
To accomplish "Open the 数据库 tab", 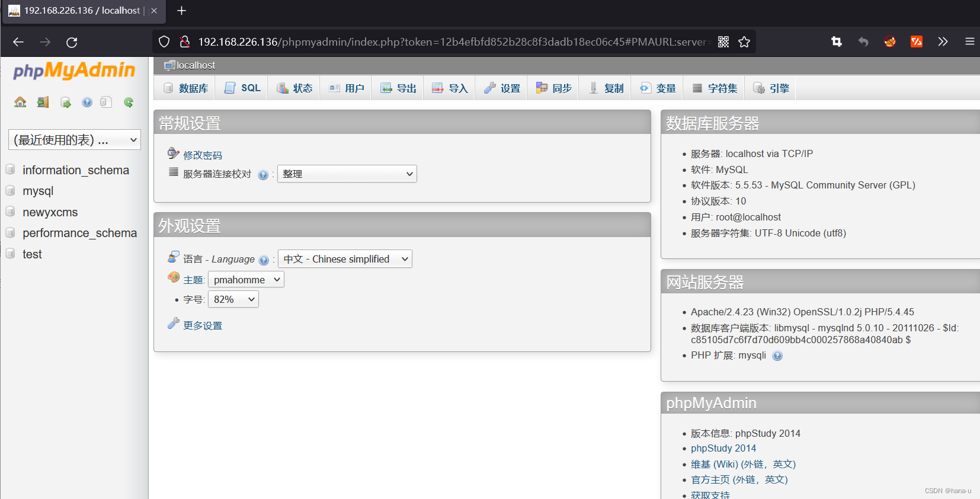I will (185, 88).
